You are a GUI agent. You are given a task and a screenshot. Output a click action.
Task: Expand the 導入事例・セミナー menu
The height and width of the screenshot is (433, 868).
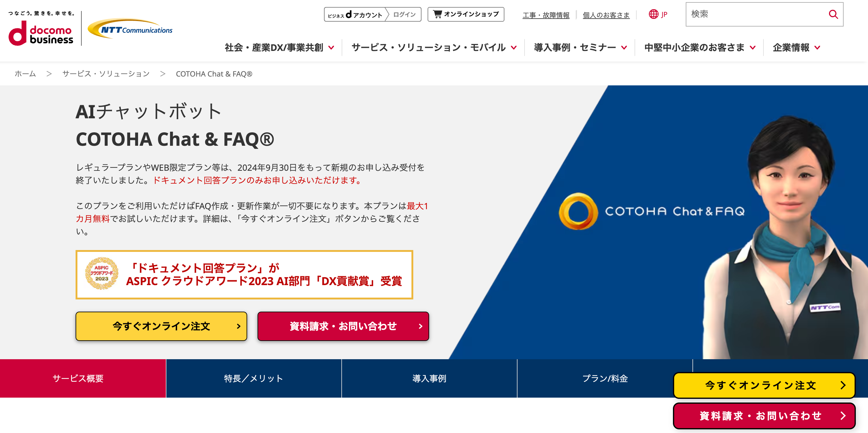coord(580,48)
